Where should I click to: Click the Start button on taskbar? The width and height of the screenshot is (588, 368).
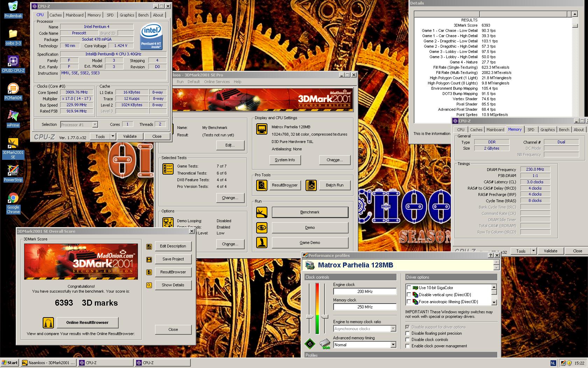10,363
